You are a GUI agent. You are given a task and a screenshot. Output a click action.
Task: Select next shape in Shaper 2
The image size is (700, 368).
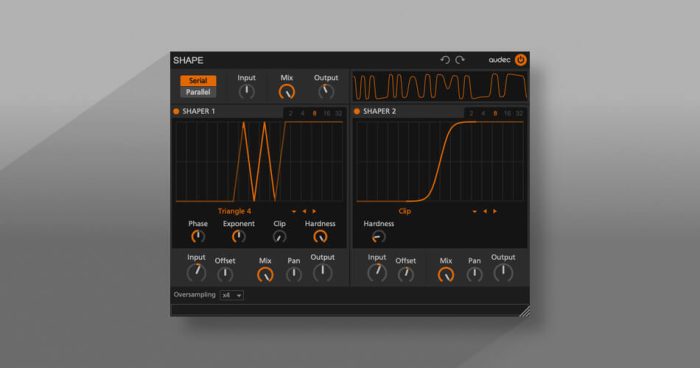coord(495,211)
